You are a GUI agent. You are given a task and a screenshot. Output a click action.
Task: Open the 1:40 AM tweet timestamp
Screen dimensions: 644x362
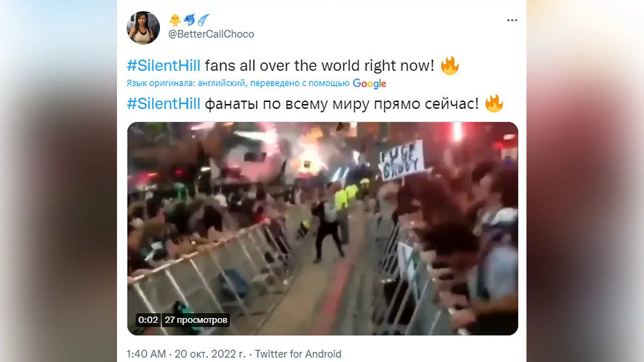pyautogui.click(x=146, y=354)
